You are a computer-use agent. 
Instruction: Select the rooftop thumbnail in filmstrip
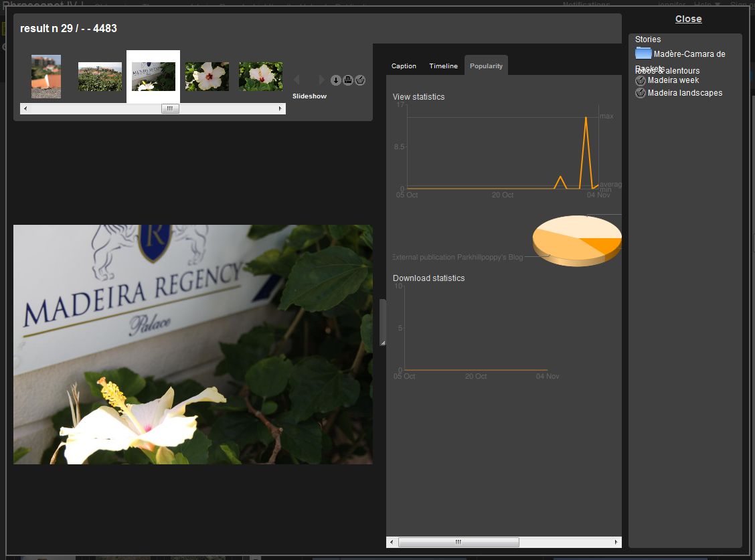[x=46, y=76]
